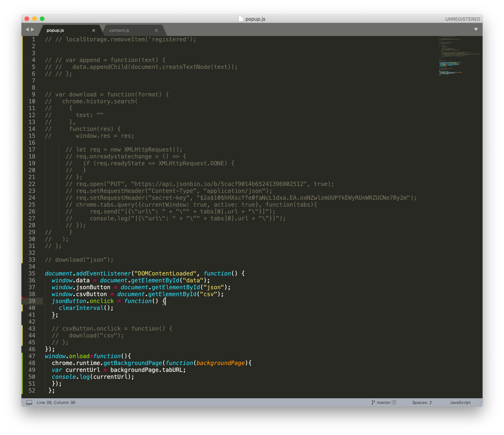The image size is (504, 435).
Task: Go to previous tab with left arrow
Action: (27, 29)
